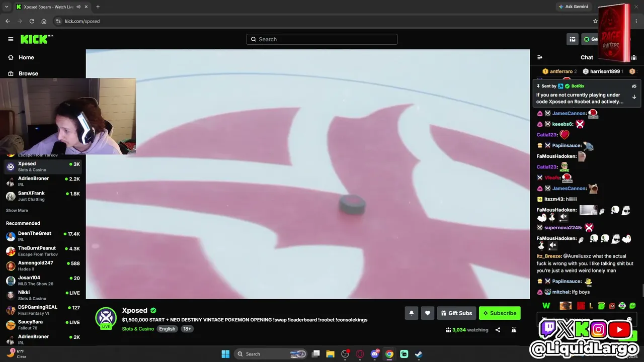Click the Slots & Casino category link
Screen dimensions: 644x362
click(138, 329)
